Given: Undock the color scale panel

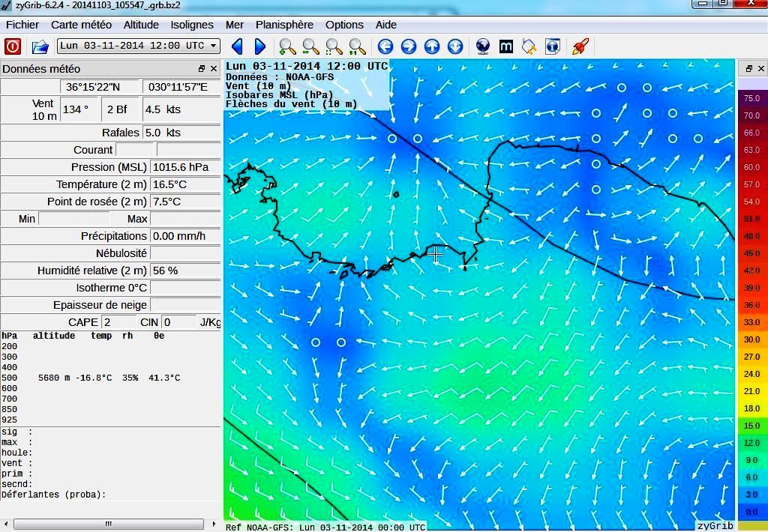Looking at the screenshot, I should pos(749,69).
